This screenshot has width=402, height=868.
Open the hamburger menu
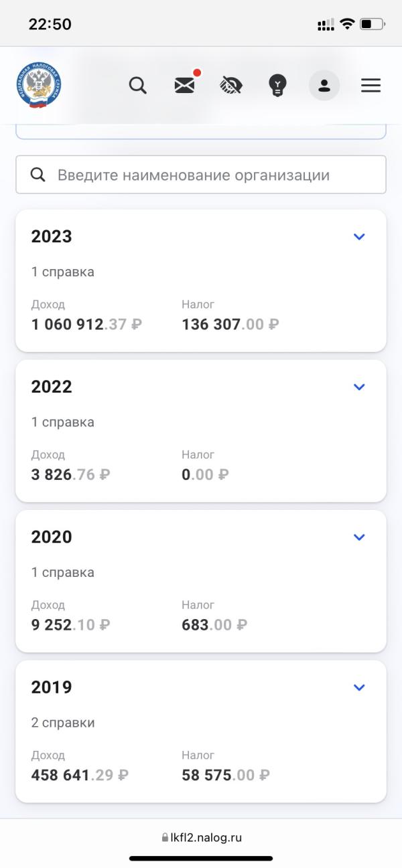click(x=371, y=86)
